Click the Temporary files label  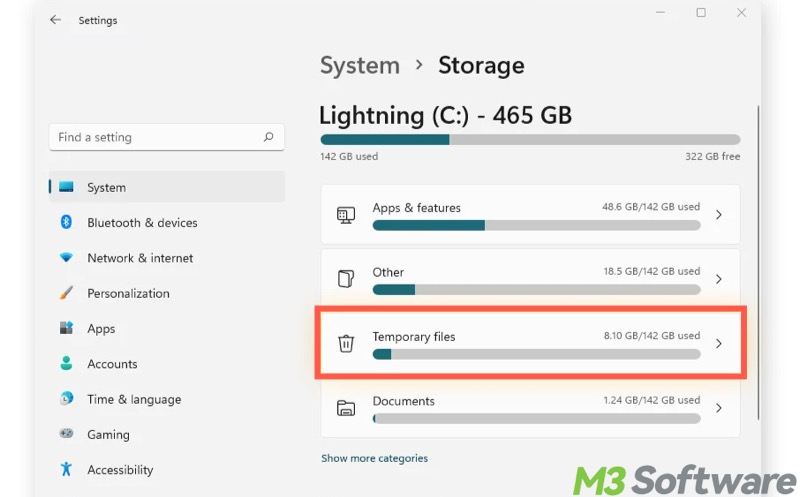(414, 337)
